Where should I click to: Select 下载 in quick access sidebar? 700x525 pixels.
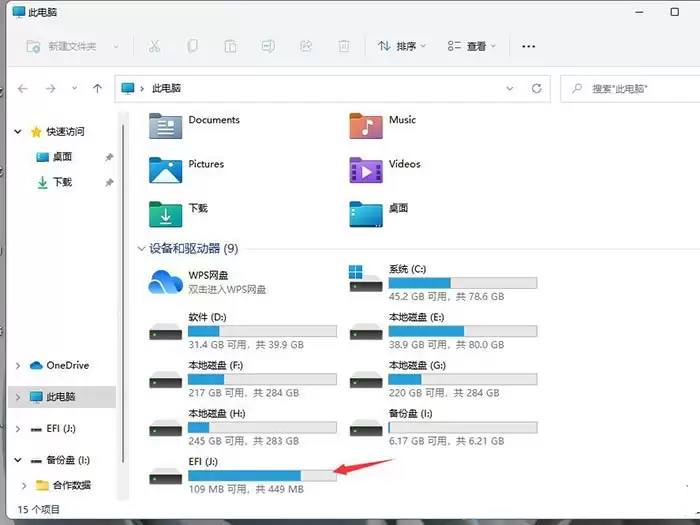click(62, 182)
